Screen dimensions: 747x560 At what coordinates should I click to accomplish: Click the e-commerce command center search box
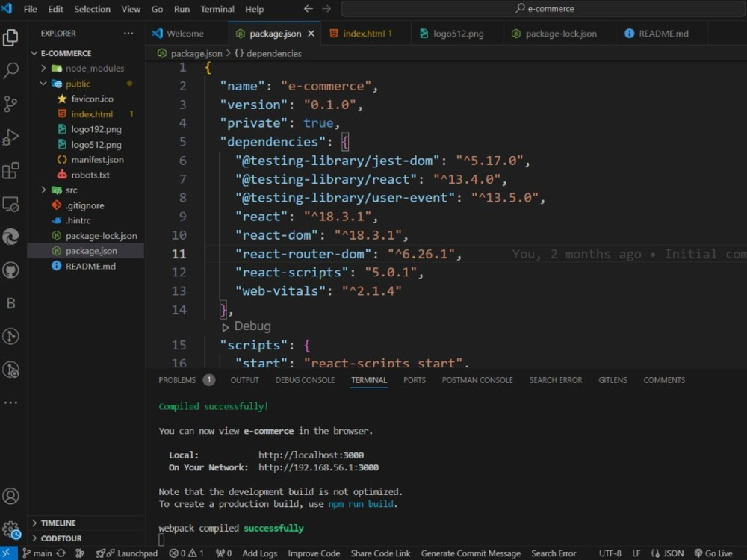pos(543,8)
